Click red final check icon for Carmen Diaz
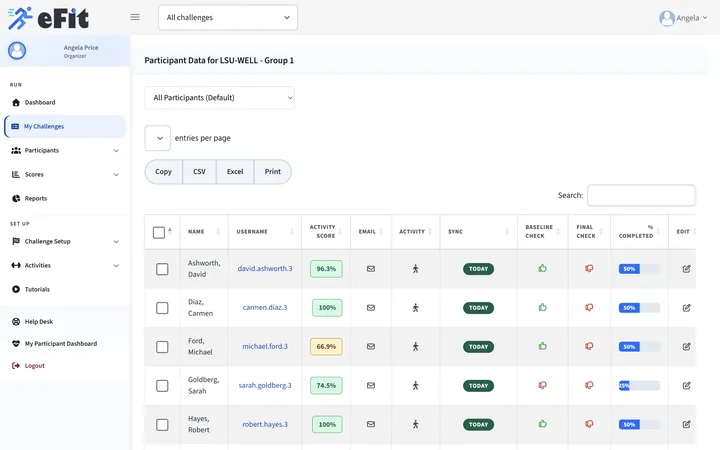Screen dimensions: 720x450 click(589, 307)
